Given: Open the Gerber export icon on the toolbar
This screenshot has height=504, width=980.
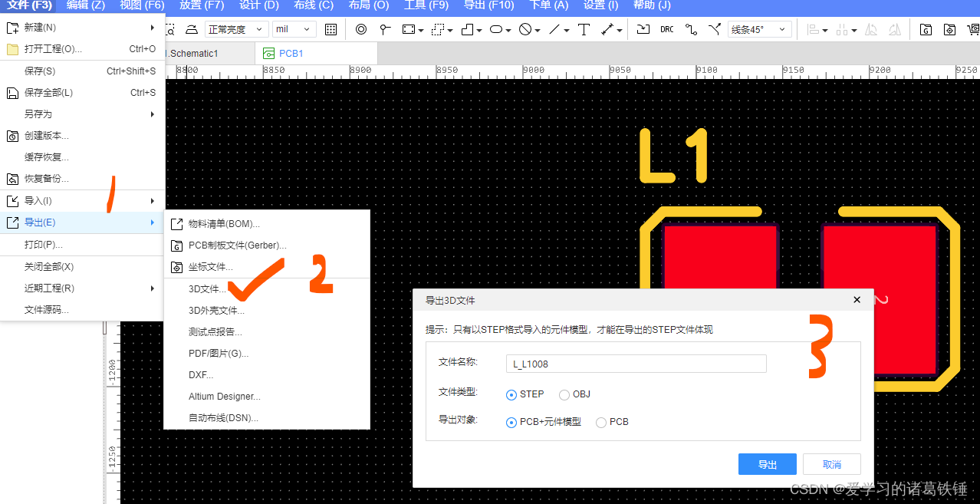Looking at the screenshot, I should click(926, 29).
